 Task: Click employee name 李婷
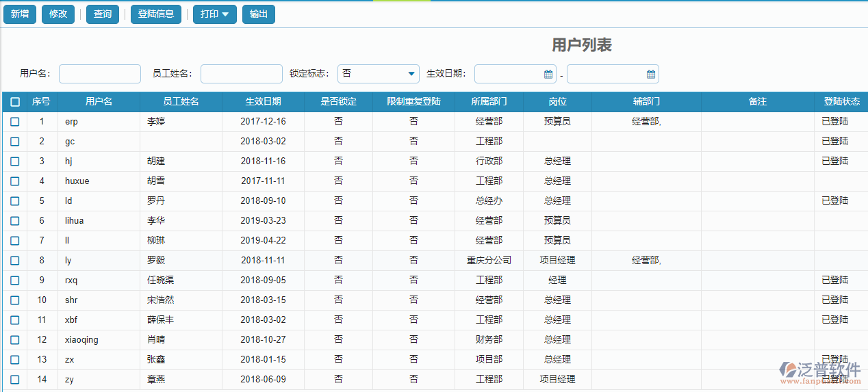156,122
